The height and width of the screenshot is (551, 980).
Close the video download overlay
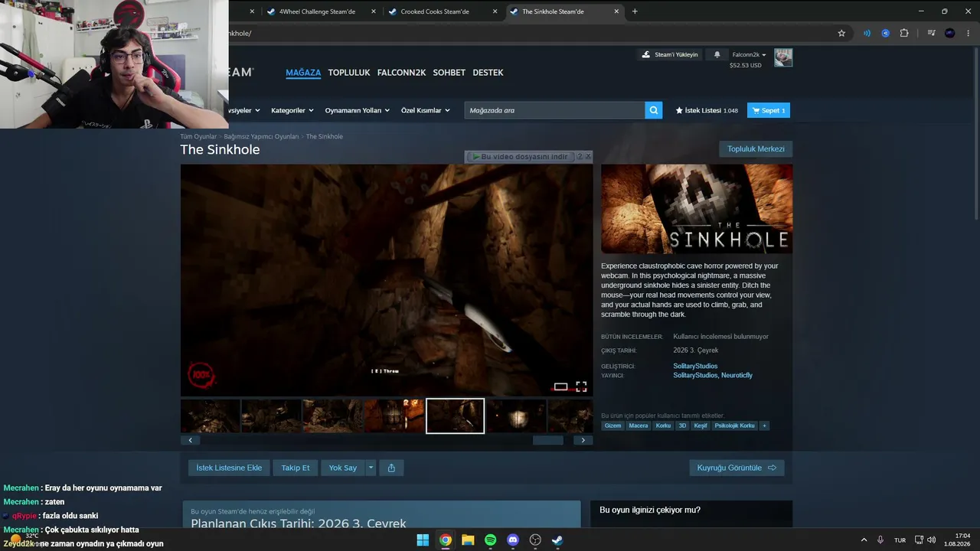pyautogui.click(x=588, y=157)
